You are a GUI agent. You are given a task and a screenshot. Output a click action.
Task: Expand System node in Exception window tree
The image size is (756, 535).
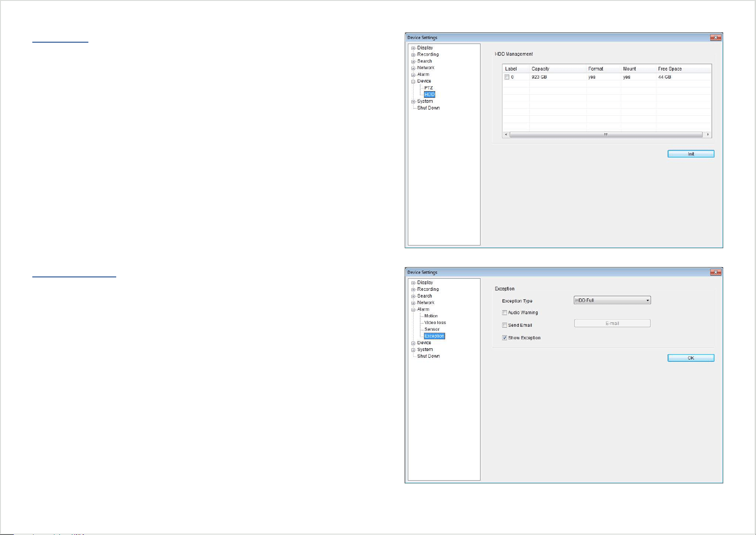point(413,350)
